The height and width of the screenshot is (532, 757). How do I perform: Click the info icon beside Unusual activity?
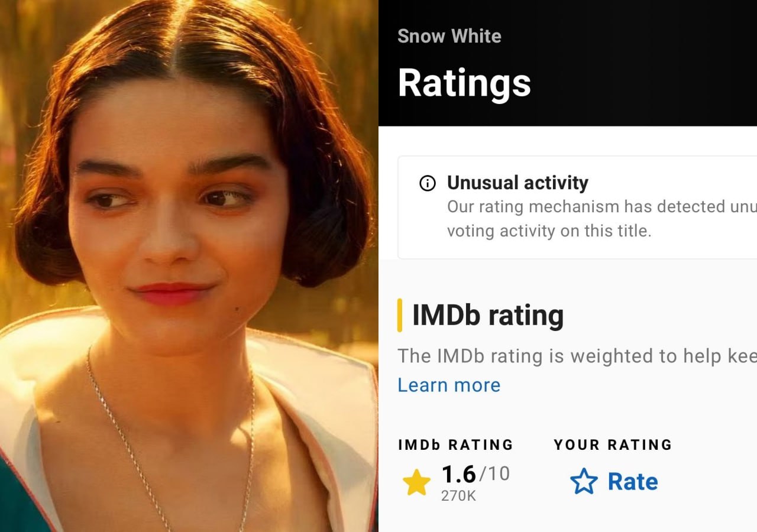[x=427, y=183]
